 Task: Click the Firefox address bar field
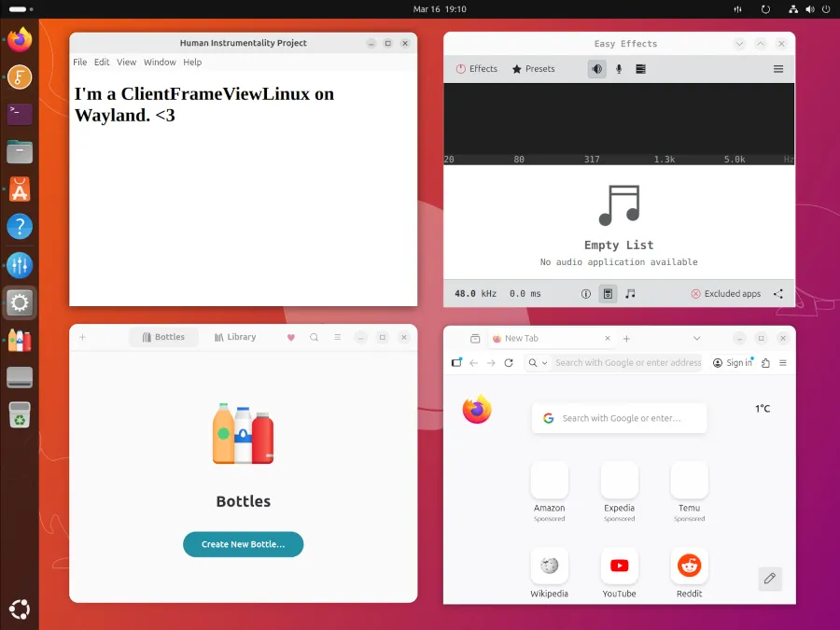[x=627, y=363]
